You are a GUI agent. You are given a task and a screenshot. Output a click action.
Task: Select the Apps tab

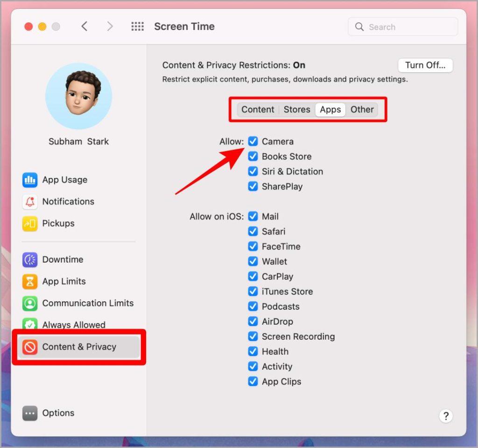[x=330, y=110]
